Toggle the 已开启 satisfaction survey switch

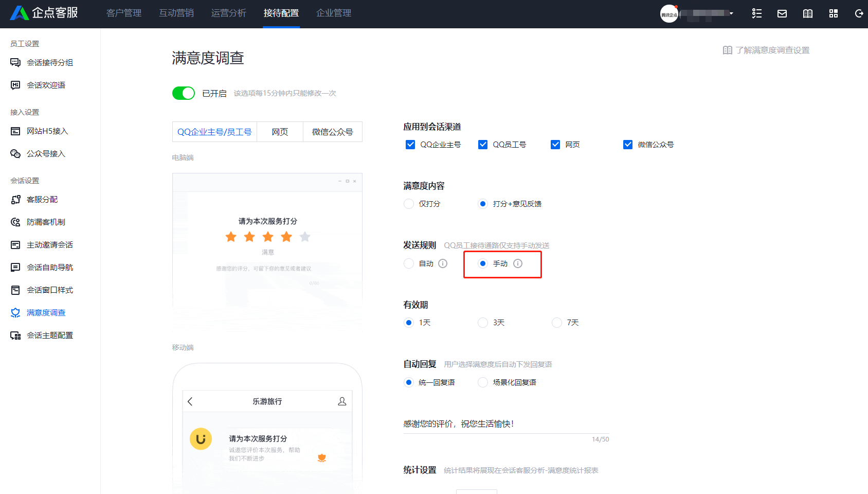184,93
